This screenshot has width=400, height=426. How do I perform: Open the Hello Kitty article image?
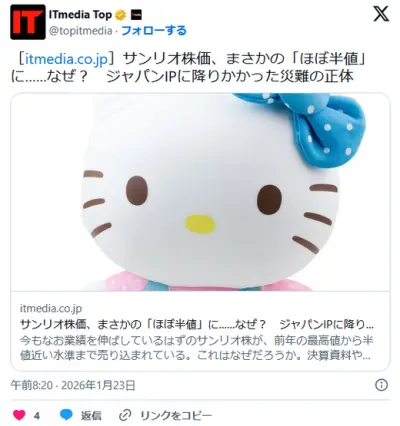tap(200, 192)
